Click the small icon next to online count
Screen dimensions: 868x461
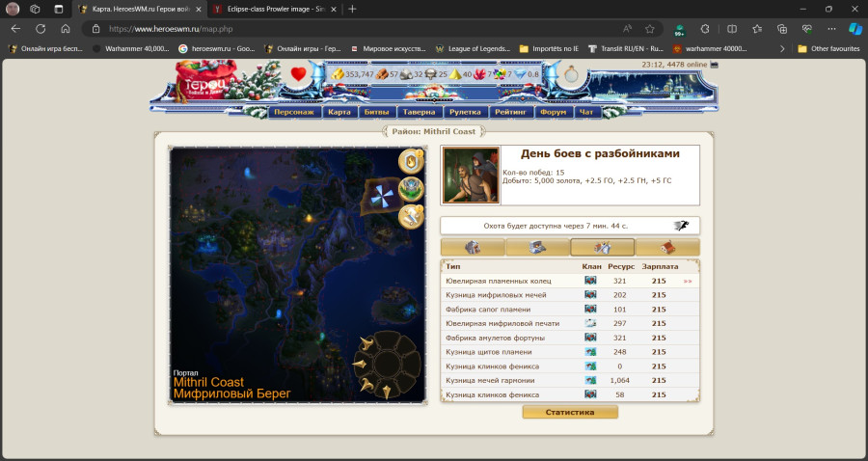pyautogui.click(x=714, y=65)
